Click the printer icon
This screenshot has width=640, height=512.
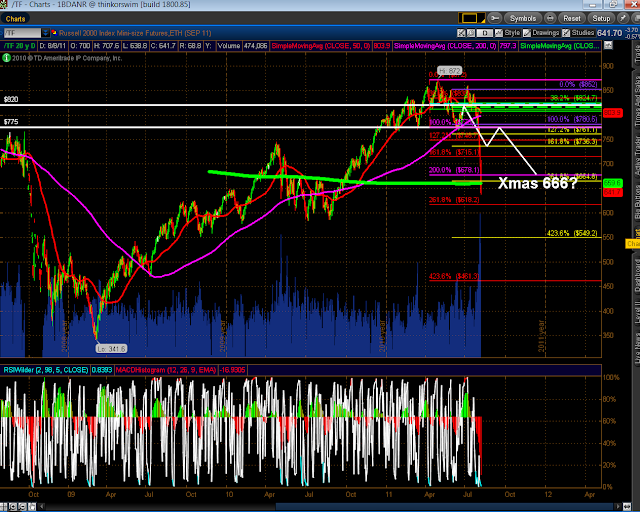point(550,18)
